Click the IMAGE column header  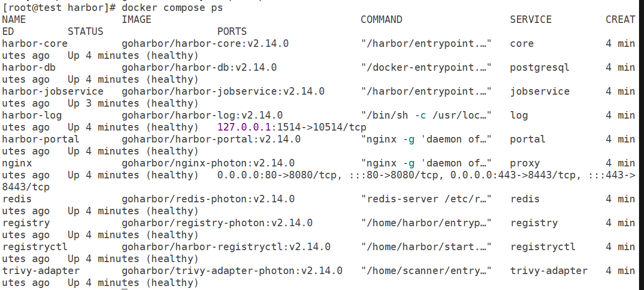136,19
